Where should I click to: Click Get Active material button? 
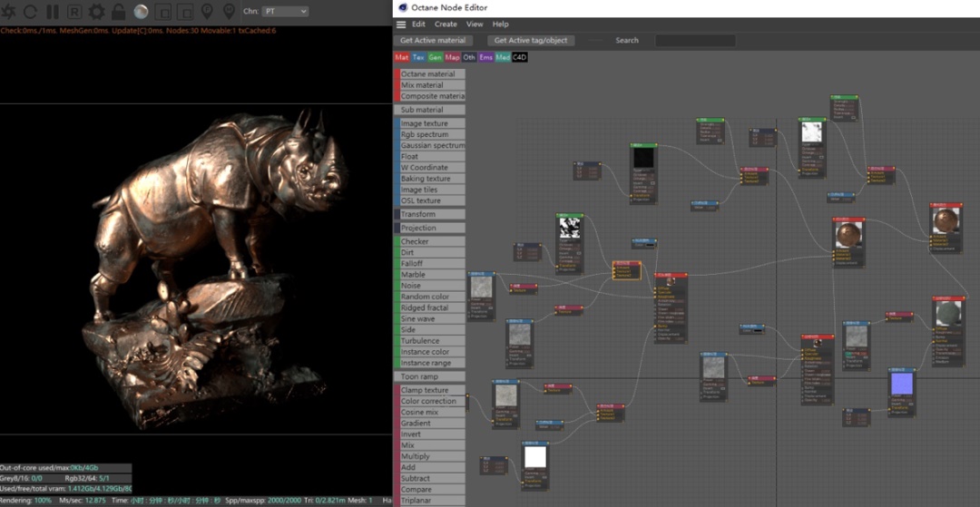pyautogui.click(x=433, y=41)
